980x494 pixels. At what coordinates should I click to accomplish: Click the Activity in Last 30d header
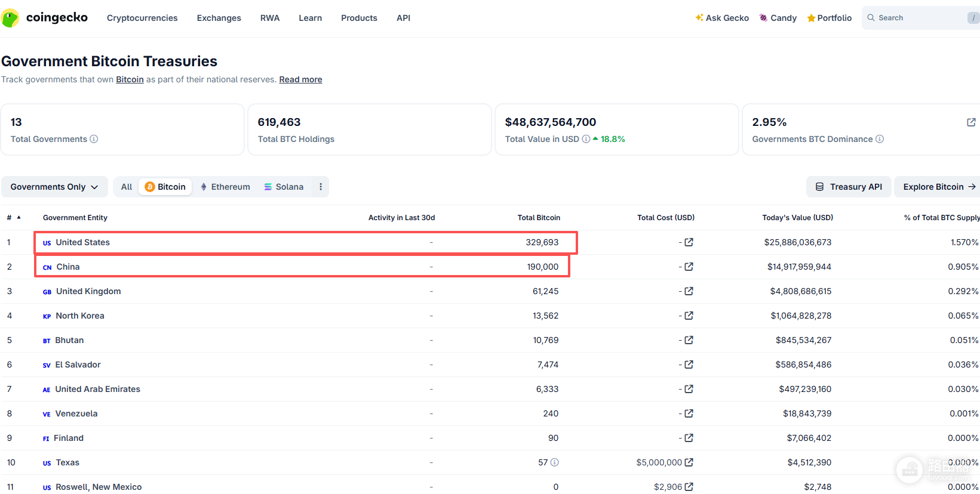click(401, 218)
